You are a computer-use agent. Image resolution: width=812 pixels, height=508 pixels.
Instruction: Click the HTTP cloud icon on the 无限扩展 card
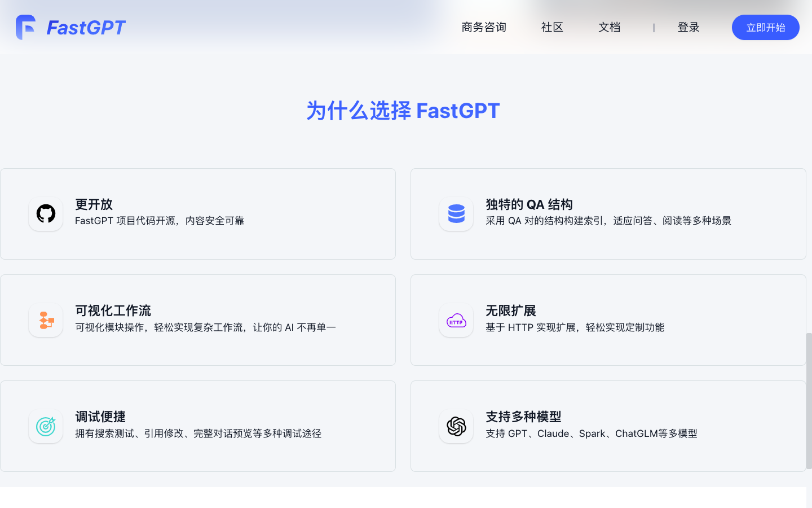tap(456, 320)
